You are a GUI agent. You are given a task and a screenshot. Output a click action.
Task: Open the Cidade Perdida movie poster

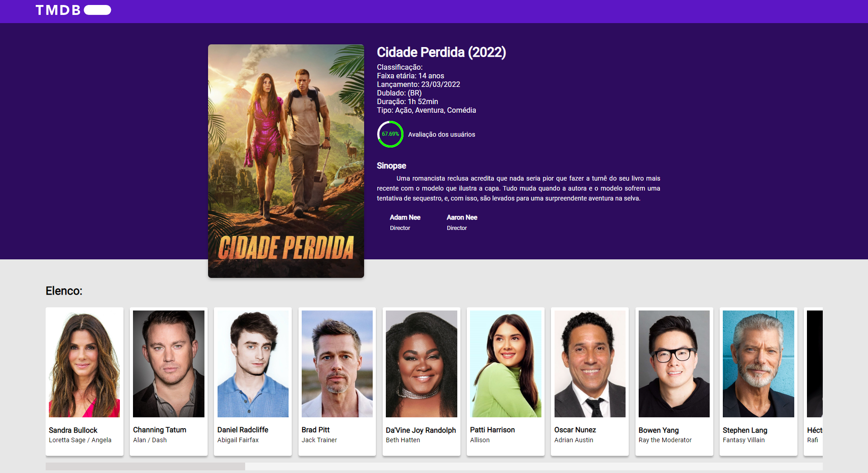point(286,161)
